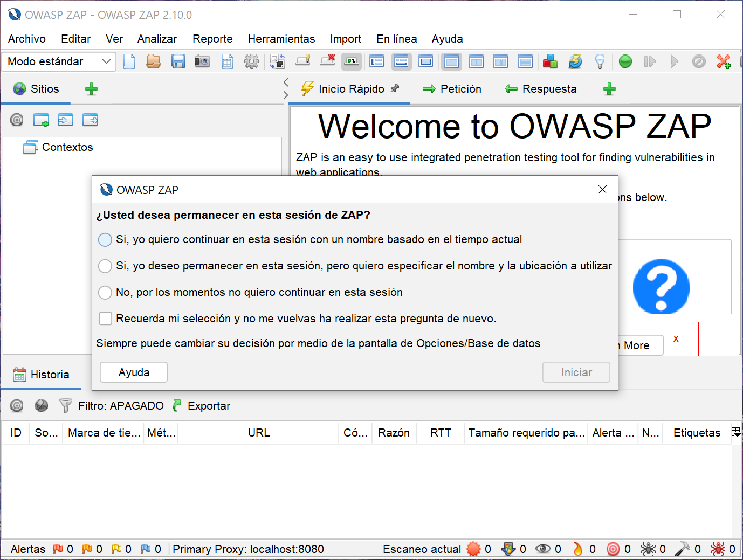The width and height of the screenshot is (743, 560).
Task: Click the New Session toolbar icon
Action: pos(129,61)
